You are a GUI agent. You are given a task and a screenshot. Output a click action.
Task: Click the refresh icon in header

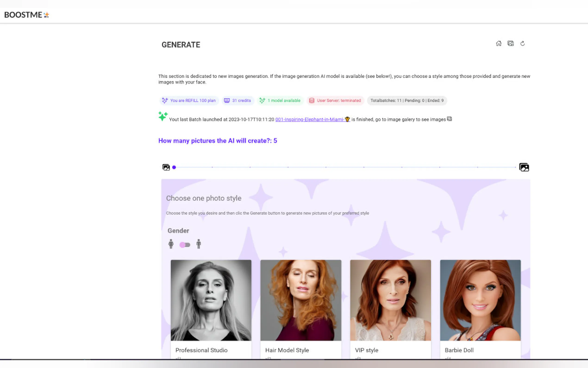[x=522, y=44]
